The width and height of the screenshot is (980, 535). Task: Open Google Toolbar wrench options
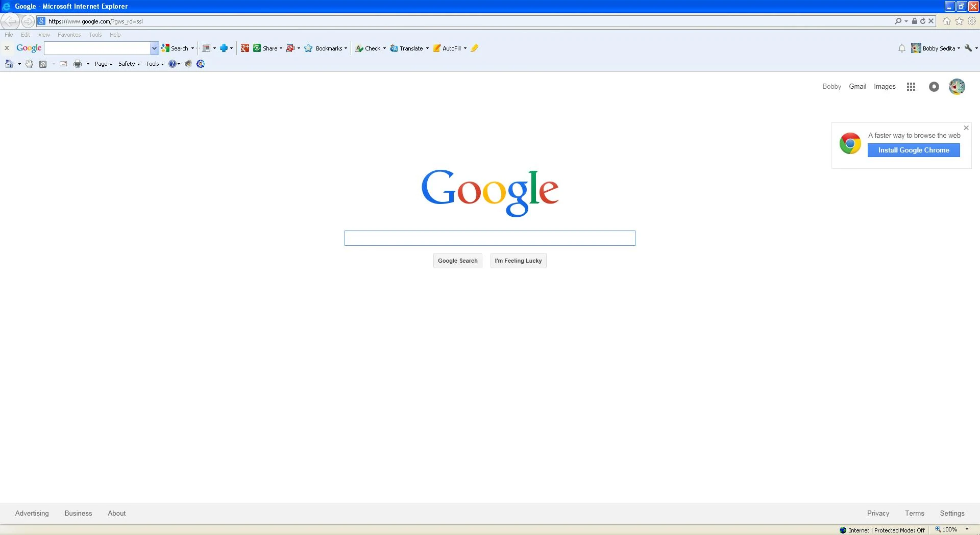[x=968, y=48]
